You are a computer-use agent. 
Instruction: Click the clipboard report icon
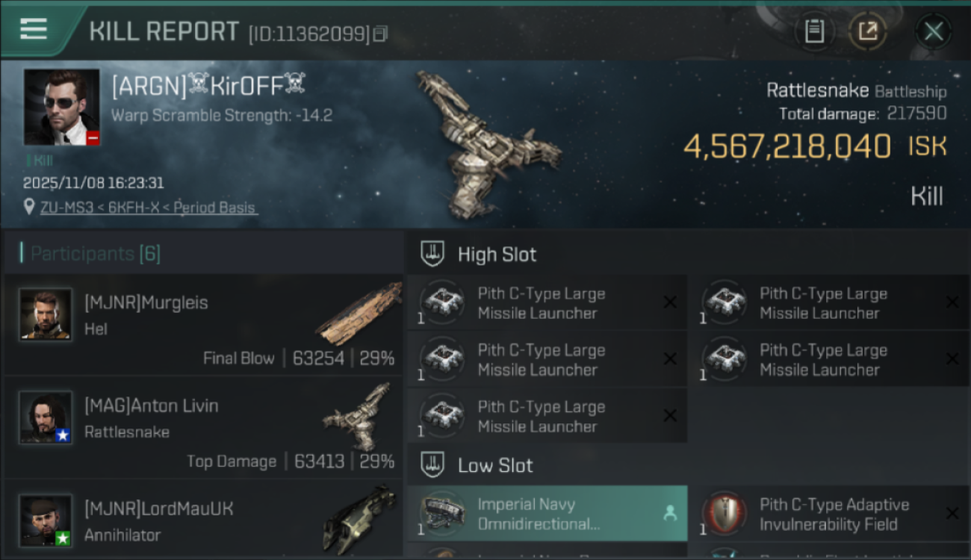[x=814, y=31]
